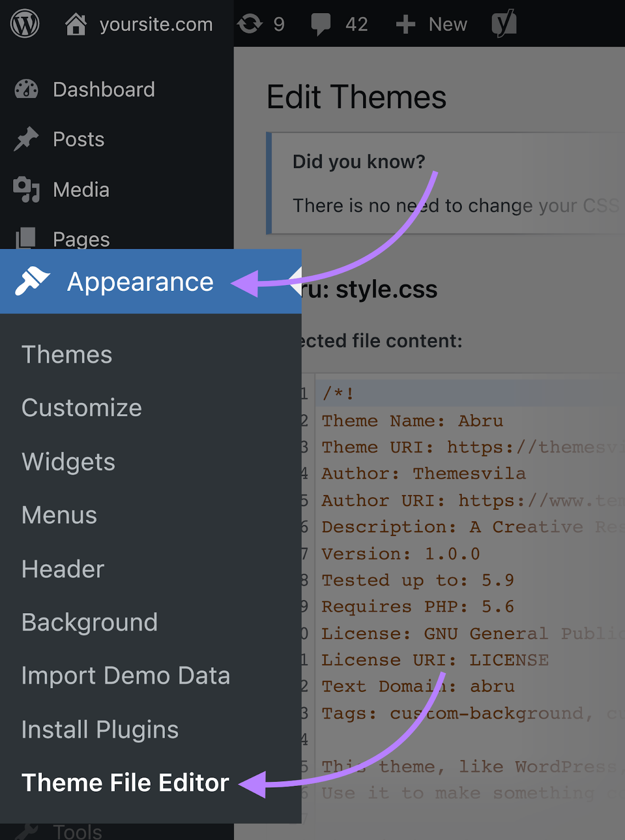This screenshot has height=840, width=625.
Task: Open the Yoast SEO toolbar icon
Action: click(504, 24)
